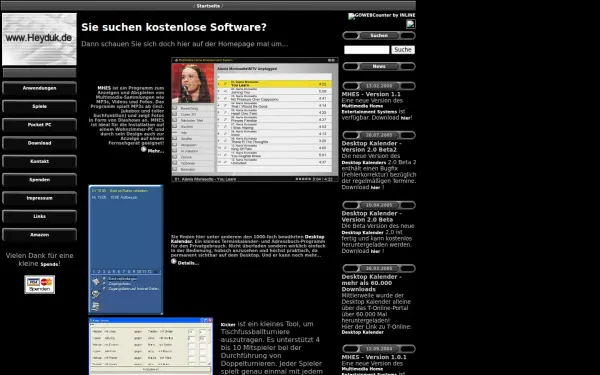Open the Mehr... link for MHES
The height and width of the screenshot is (375, 600).
coord(156,151)
